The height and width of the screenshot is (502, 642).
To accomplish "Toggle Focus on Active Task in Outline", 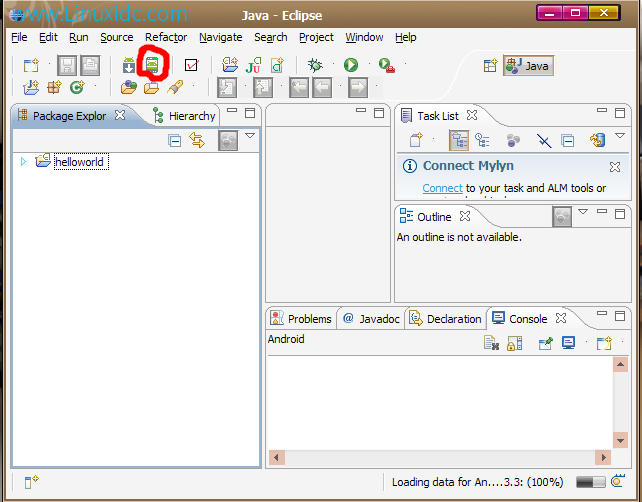I will point(562,217).
